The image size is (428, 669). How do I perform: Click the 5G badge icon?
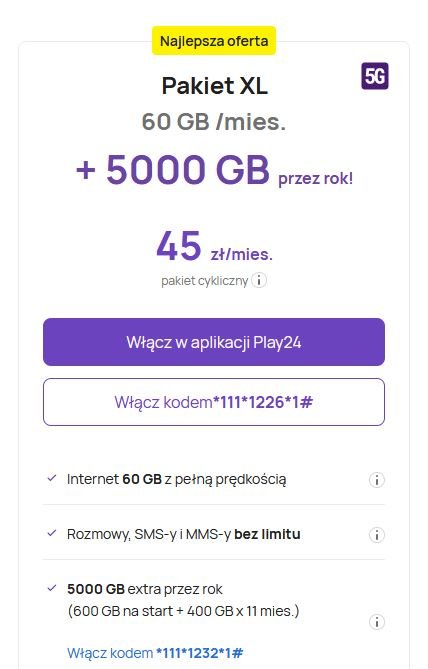(x=375, y=76)
